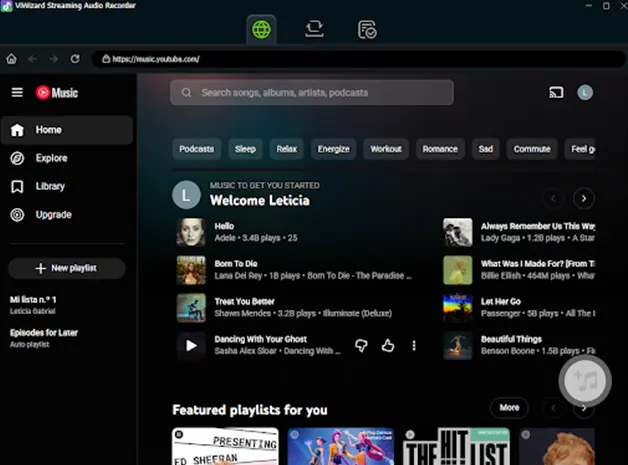Click the Always Remember Us This Way cover
The height and width of the screenshot is (465, 628).
(458, 232)
